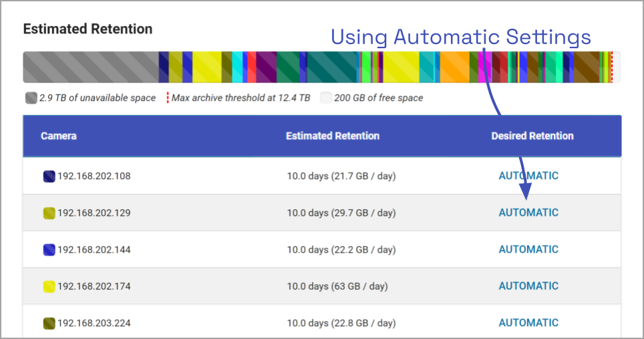
Task: Click the blue swatch beside 192.168.202.144
Action: [49, 250]
